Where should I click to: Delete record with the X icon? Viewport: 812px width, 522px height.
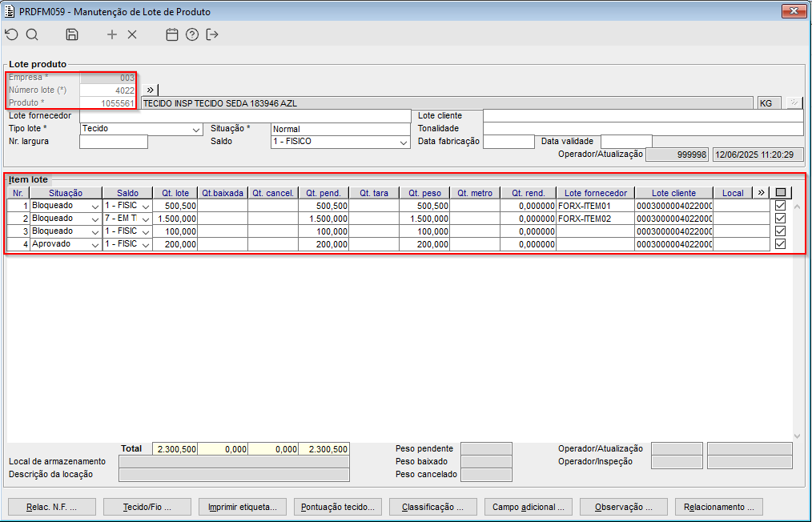(x=132, y=34)
